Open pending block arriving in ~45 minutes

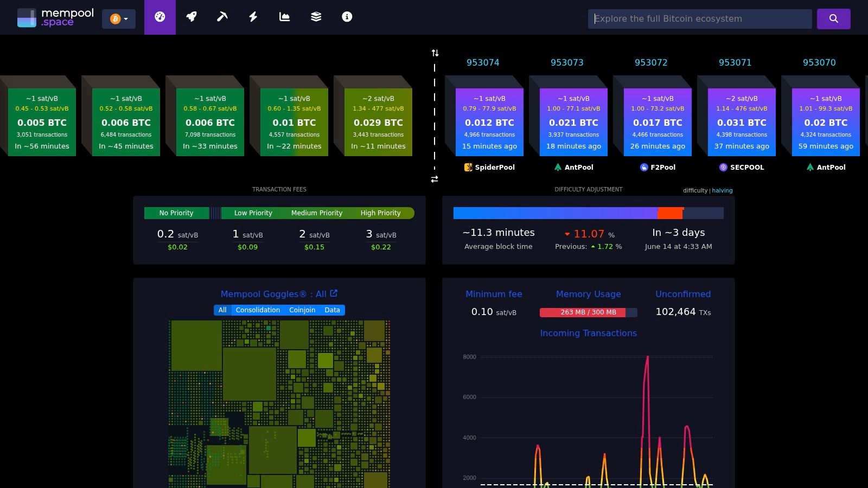coord(126,122)
